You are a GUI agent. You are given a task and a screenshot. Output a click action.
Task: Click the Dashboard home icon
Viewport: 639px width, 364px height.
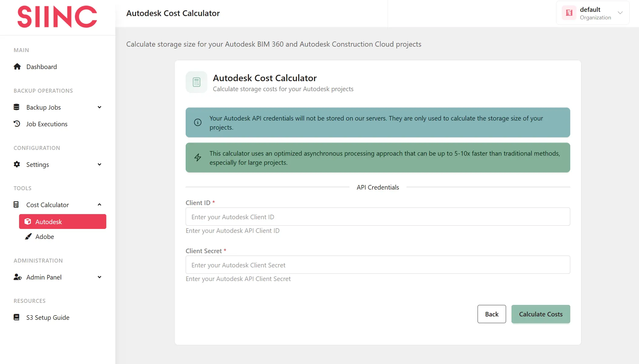[17, 67]
